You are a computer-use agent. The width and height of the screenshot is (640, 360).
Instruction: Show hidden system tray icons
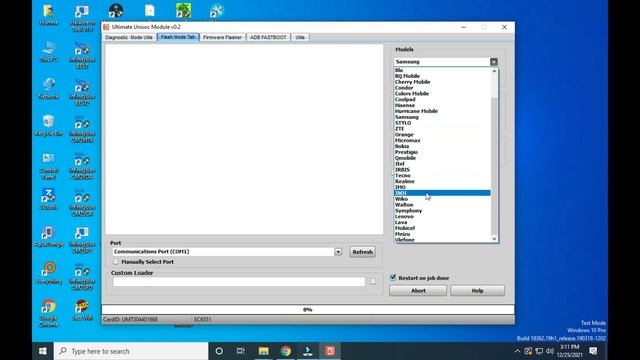pos(518,351)
